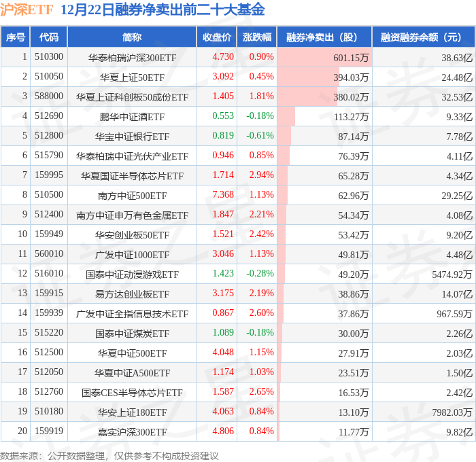The image size is (476, 462).
Task: Click closing price 0.553
Action: tap(223, 116)
